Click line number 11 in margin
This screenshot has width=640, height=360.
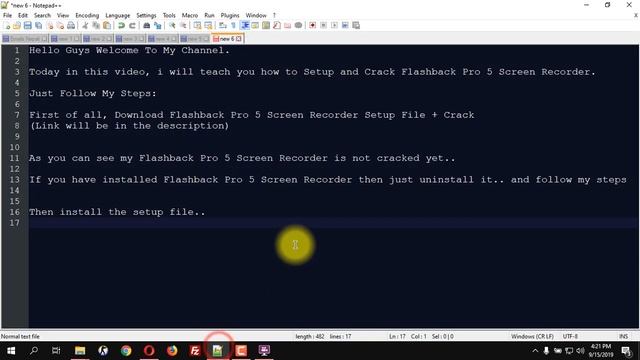15,158
